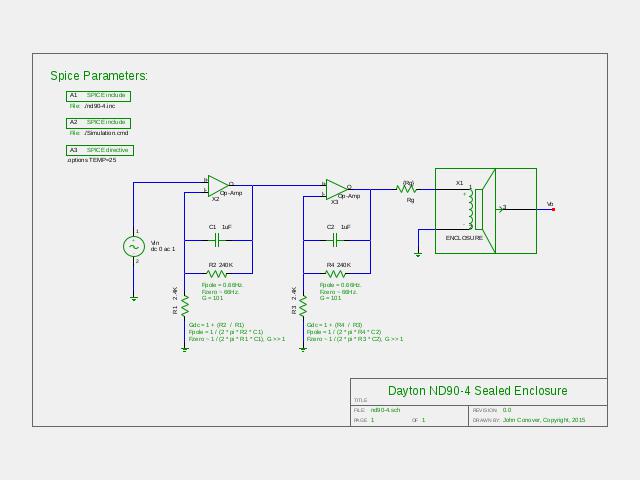Click the ground symbol left of the enclosure
Viewport: 640px width, 480px height.
418,255
